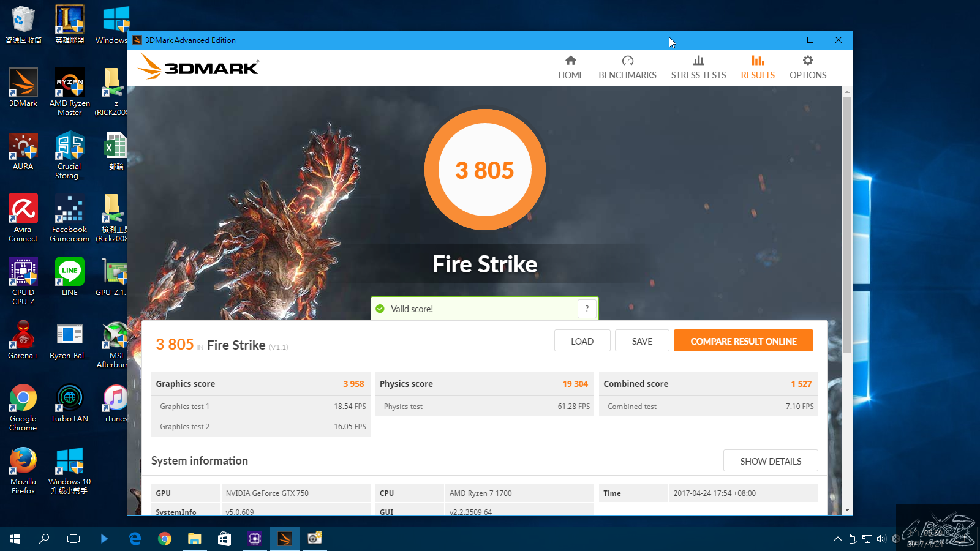This screenshot has width=980, height=551.
Task: Select the League of Legends desktop icon
Action: click(x=70, y=25)
